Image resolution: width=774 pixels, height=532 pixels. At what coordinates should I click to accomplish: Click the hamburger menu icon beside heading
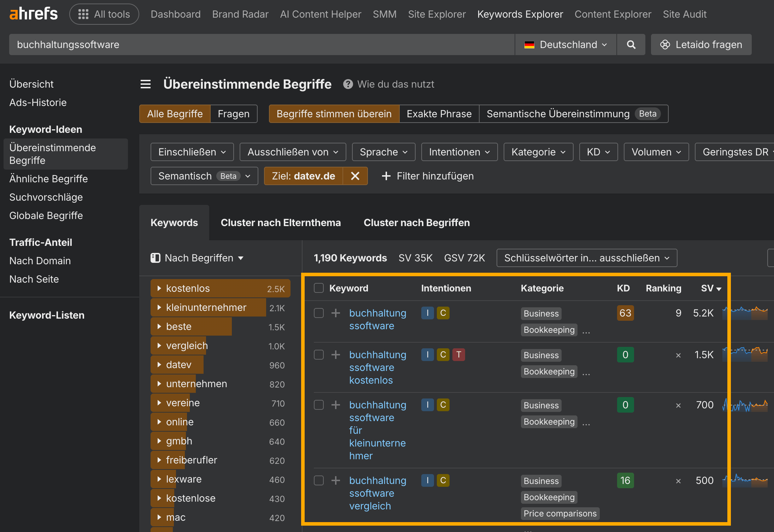pos(146,84)
